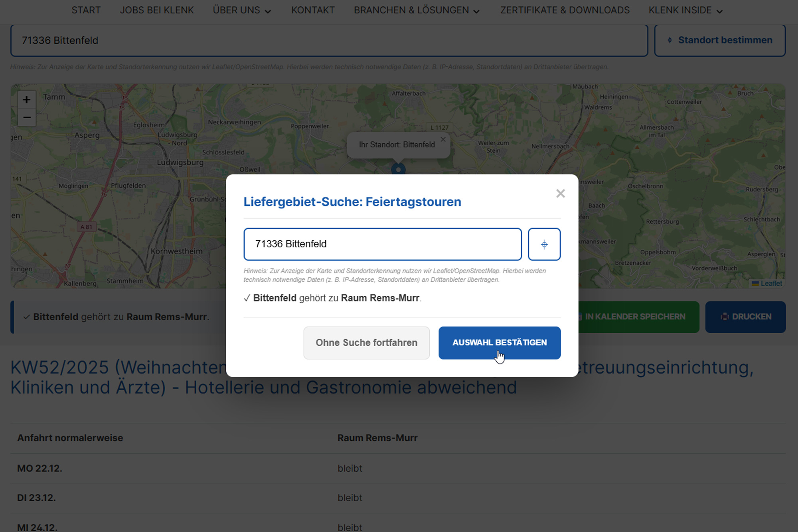The height and width of the screenshot is (532, 798).
Task: Go to ZERTIFIKATE & DOWNLOADS
Action: point(565,10)
